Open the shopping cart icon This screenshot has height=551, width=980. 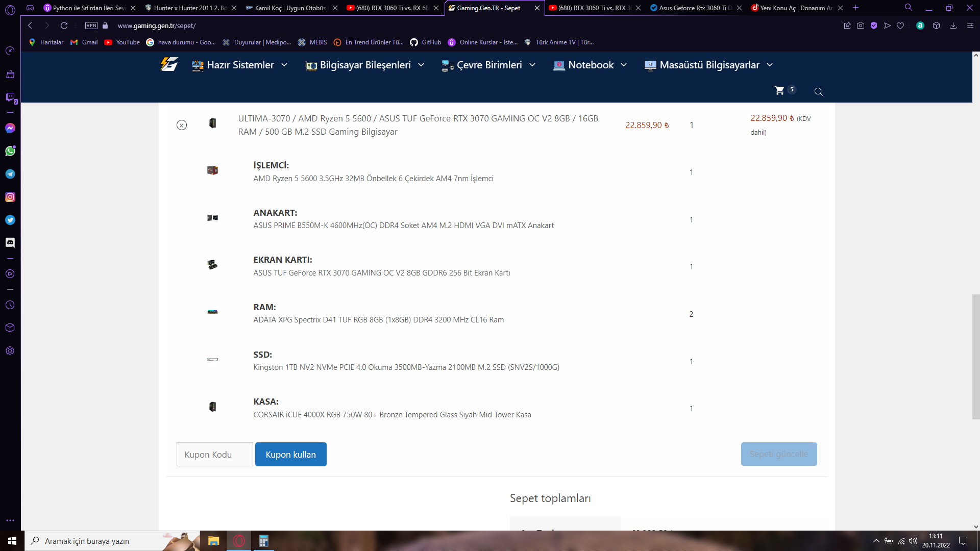(779, 90)
